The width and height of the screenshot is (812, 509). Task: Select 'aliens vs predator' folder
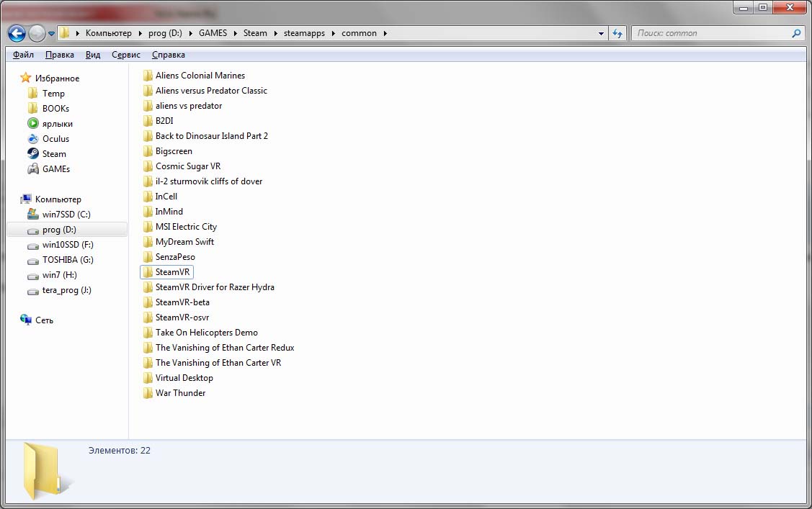tap(183, 106)
